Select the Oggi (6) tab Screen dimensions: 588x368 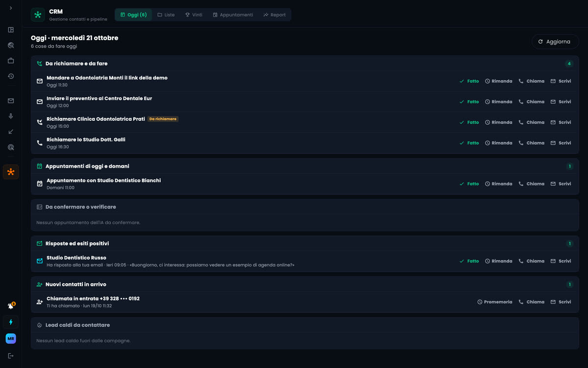coord(133,15)
